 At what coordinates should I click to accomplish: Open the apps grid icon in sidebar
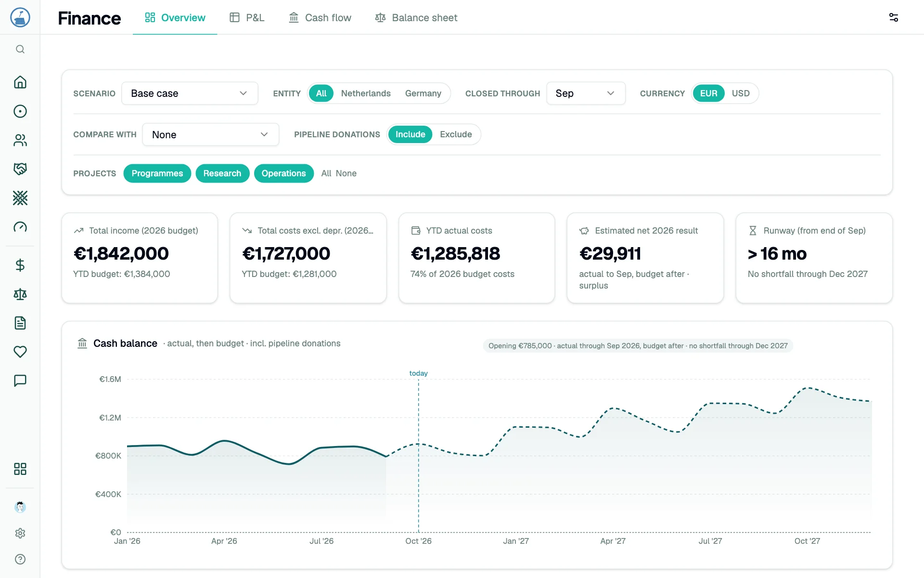(x=20, y=469)
